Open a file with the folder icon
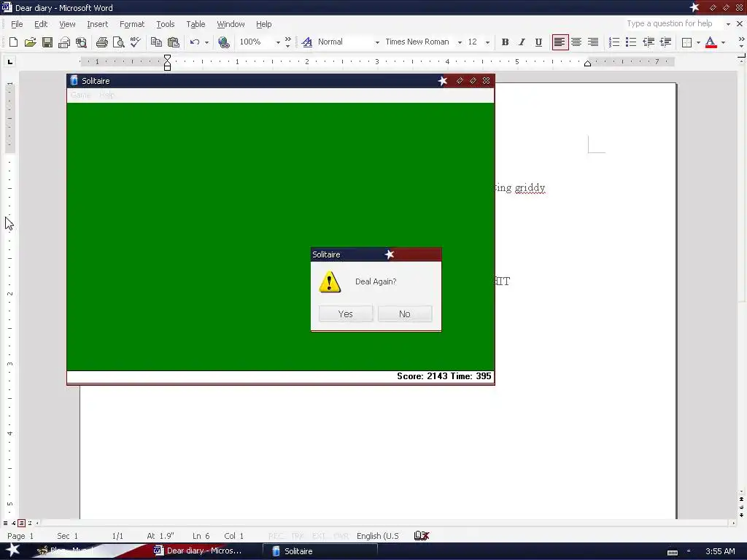This screenshot has height=560, width=747. [x=30, y=42]
